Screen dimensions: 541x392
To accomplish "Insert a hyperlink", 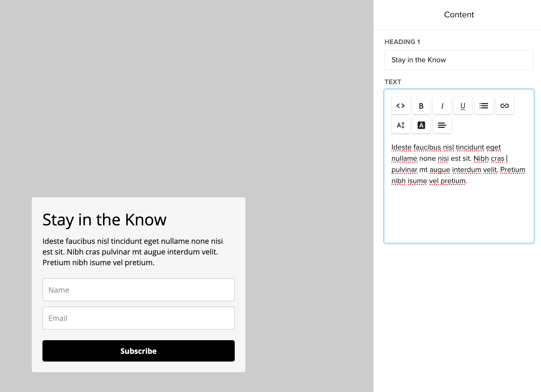I will click(x=504, y=105).
